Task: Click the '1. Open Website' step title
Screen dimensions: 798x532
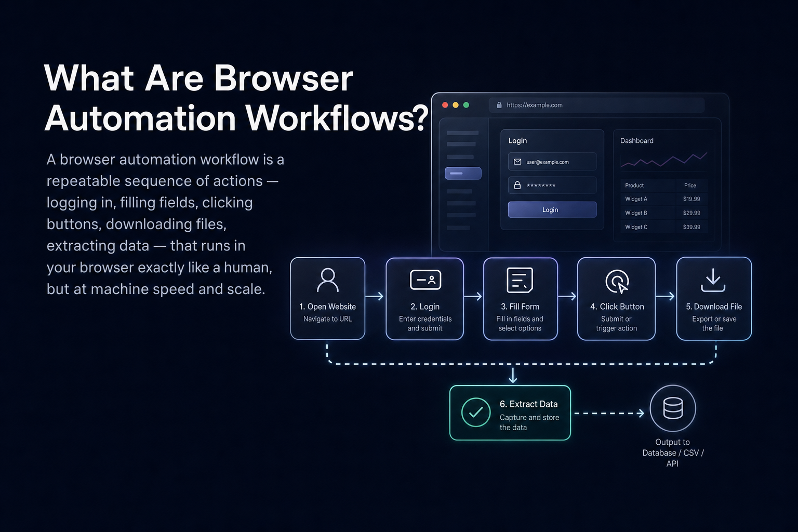Action: point(328,307)
